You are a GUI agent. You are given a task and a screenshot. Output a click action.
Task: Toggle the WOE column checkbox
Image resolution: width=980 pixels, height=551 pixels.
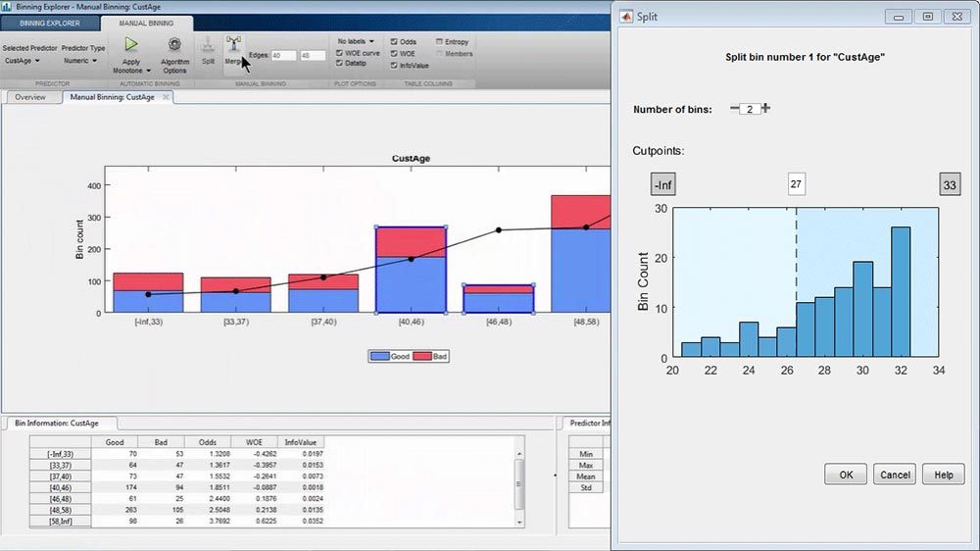(x=394, y=54)
